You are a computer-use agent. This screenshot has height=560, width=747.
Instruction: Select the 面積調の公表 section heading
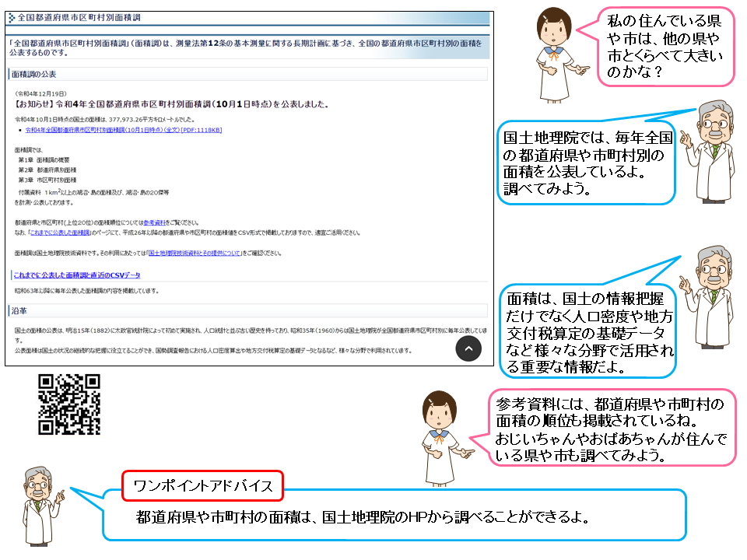point(33,74)
